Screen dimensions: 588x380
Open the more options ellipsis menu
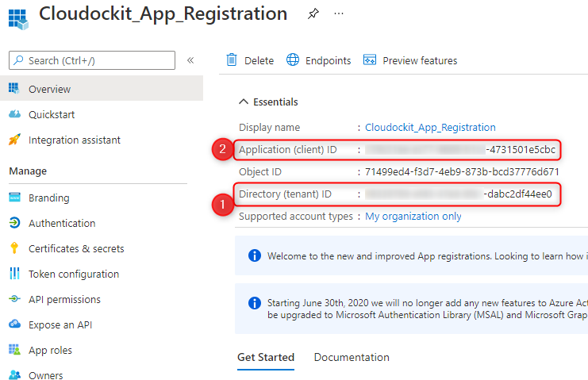click(339, 13)
